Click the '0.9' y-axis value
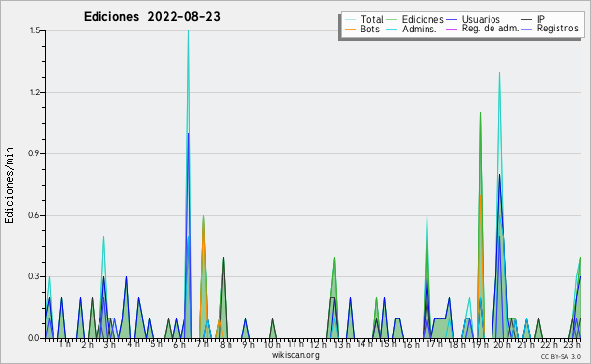591x364 pixels. pyautogui.click(x=34, y=153)
